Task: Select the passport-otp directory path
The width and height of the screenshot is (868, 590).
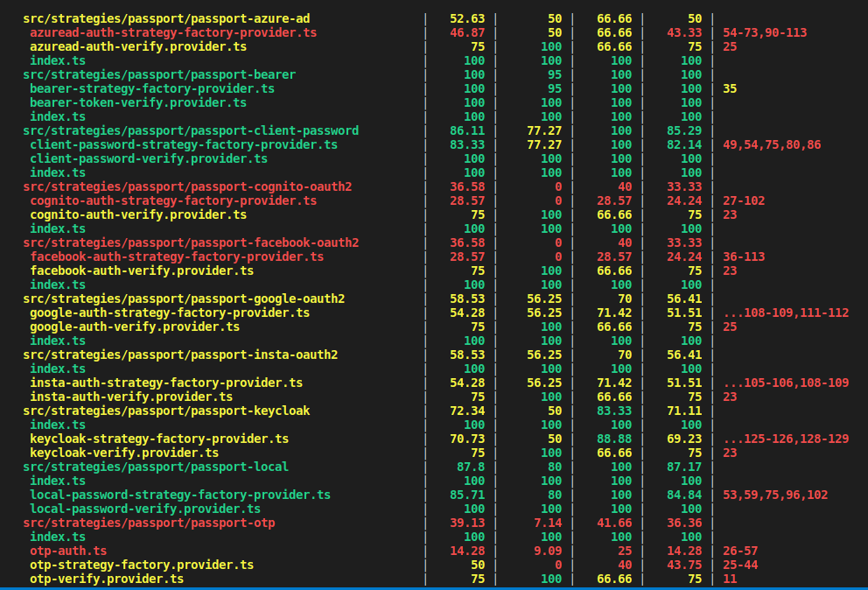Action: click(149, 523)
